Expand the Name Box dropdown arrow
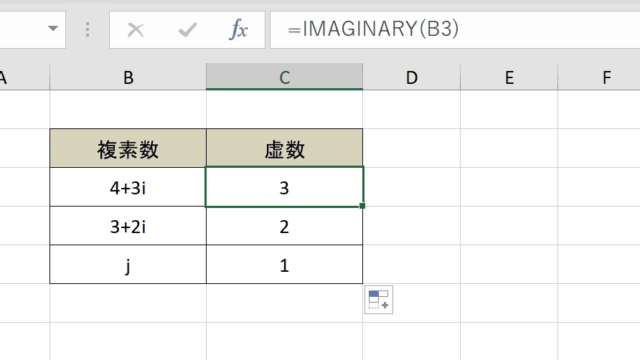This screenshot has width=640, height=360. tap(53, 29)
